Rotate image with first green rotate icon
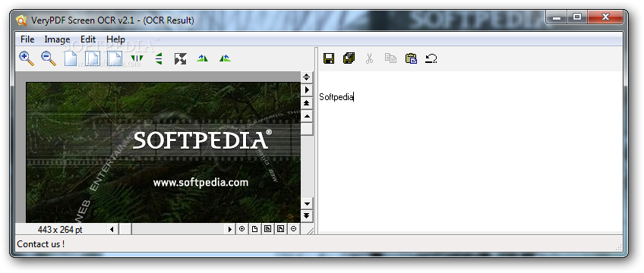Viewport: 644px width, 273px height. (x=203, y=58)
